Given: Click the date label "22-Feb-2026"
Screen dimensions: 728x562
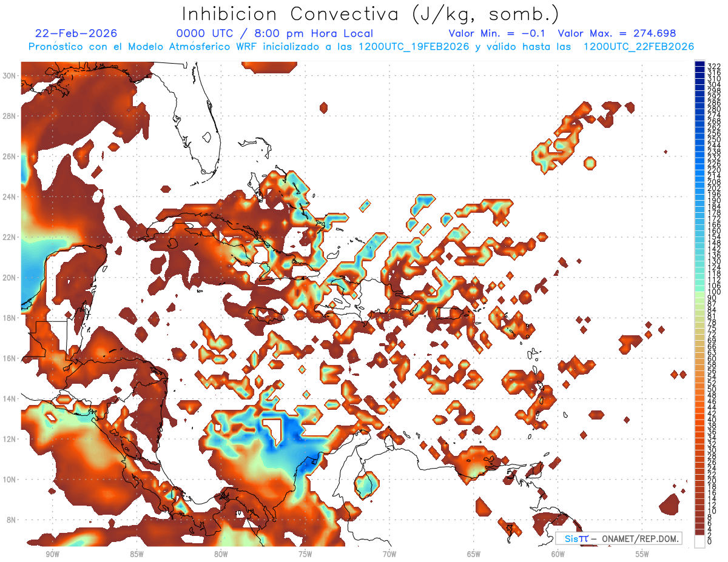Looking at the screenshot, I should point(76,33).
